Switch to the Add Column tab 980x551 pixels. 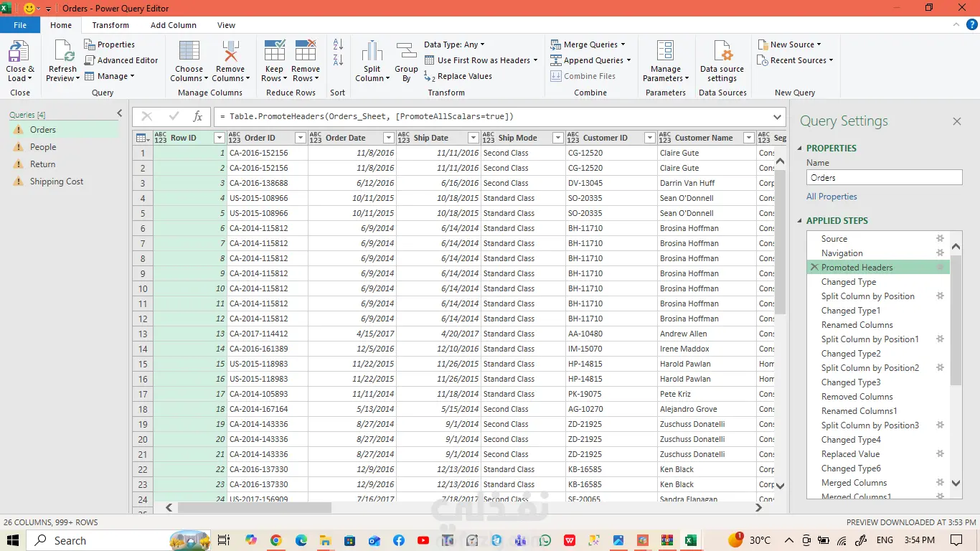[174, 25]
